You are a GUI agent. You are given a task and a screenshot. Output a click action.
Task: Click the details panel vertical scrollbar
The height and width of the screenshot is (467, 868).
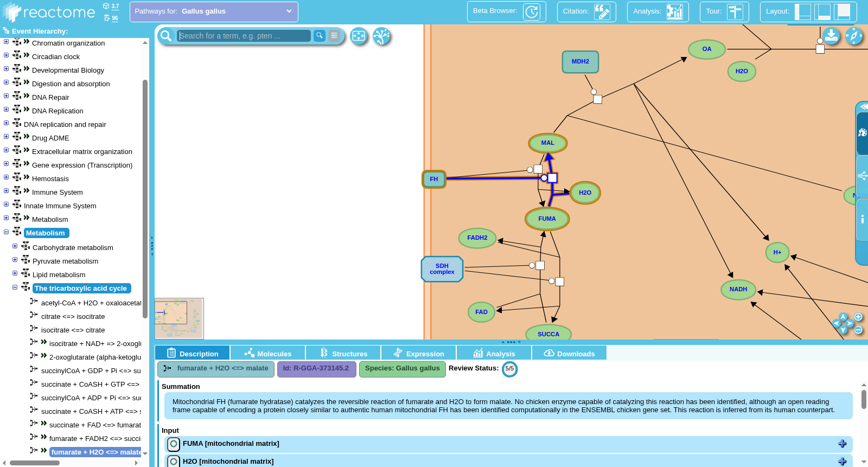(864, 399)
